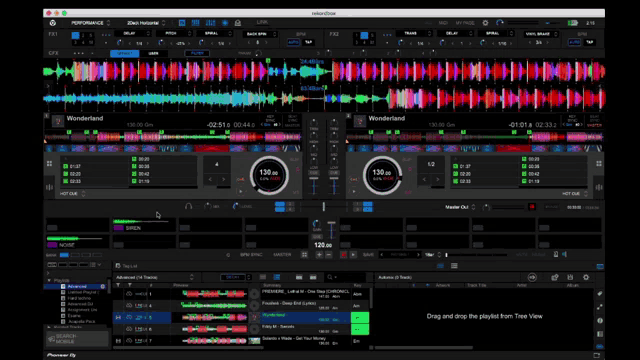This screenshot has width=640, height=360.
Task: Trigger the NOISE sampler slot
Action: 77,242
